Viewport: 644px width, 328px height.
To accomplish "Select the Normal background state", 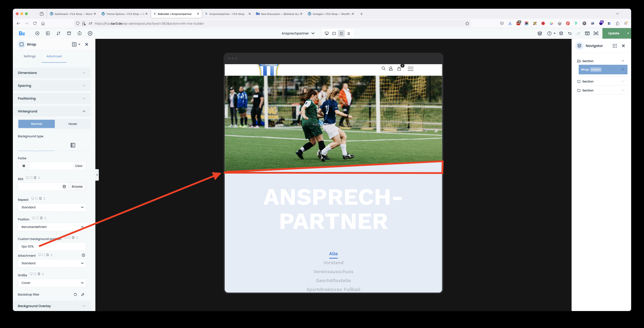I will (x=36, y=124).
